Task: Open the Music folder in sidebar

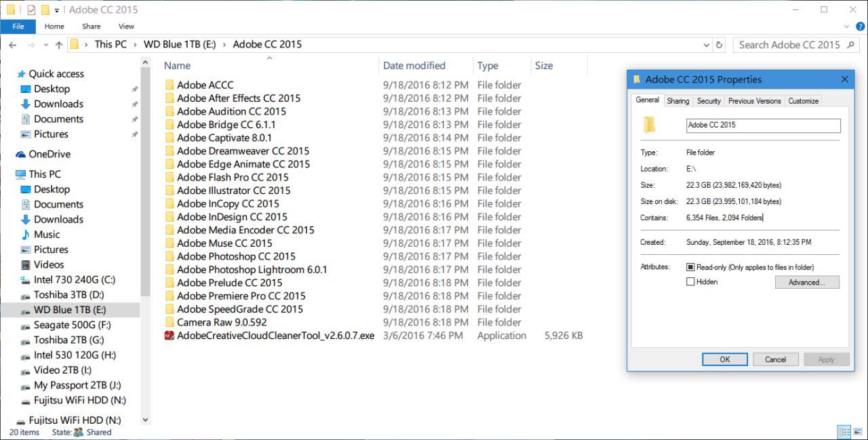Action: coord(47,235)
